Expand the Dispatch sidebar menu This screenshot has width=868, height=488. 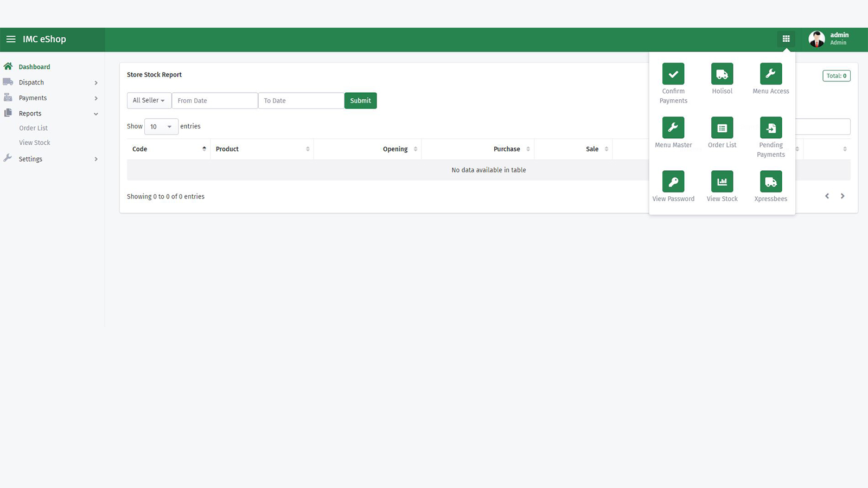point(52,82)
